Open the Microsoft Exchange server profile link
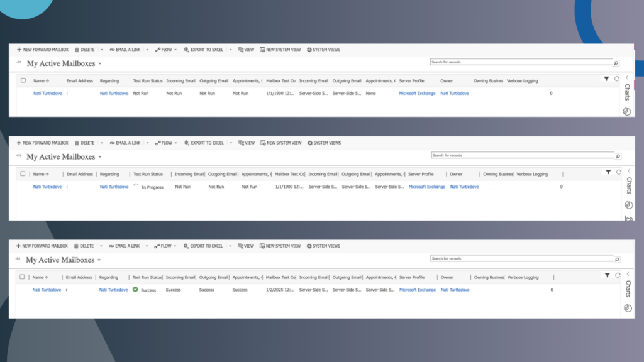 pyautogui.click(x=416, y=92)
